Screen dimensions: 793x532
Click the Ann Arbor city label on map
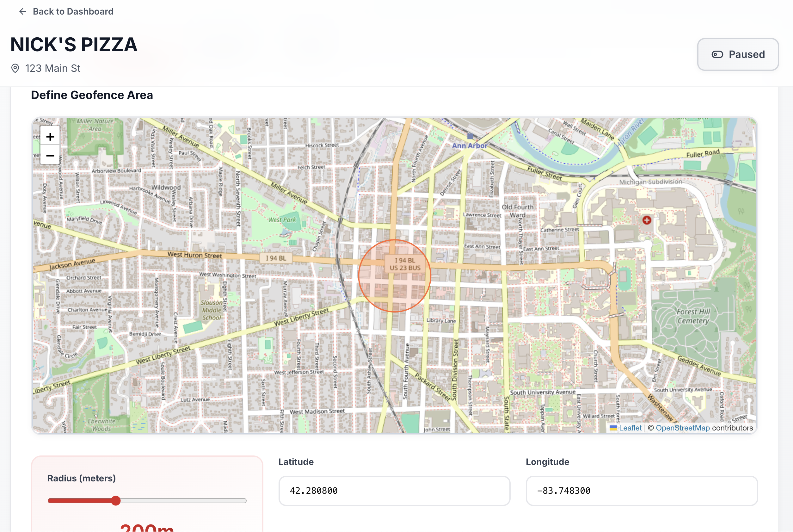(470, 145)
